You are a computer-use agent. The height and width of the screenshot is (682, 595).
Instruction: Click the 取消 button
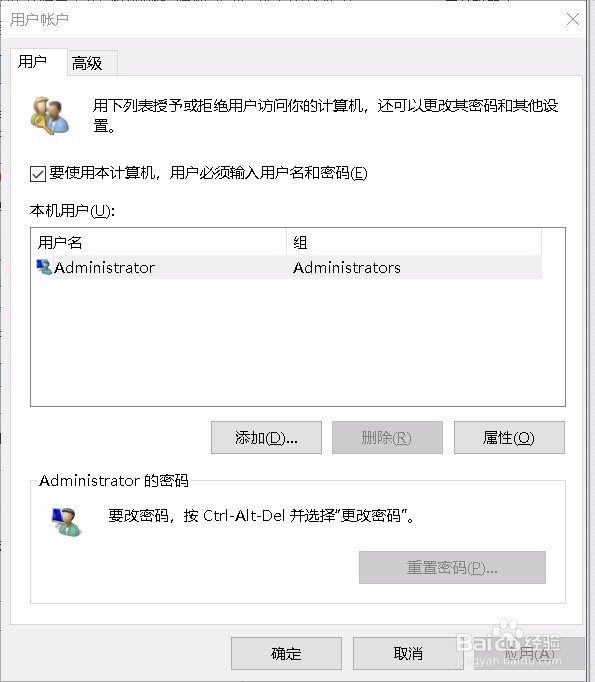[408, 653]
